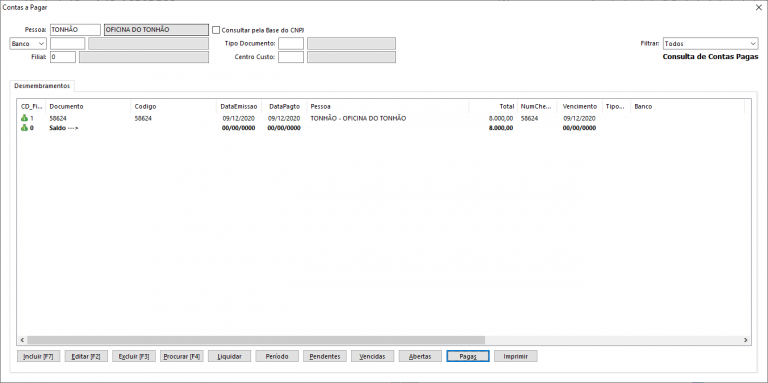The width and height of the screenshot is (768, 383).
Task: Show Pendentes accounts
Action: (325, 357)
